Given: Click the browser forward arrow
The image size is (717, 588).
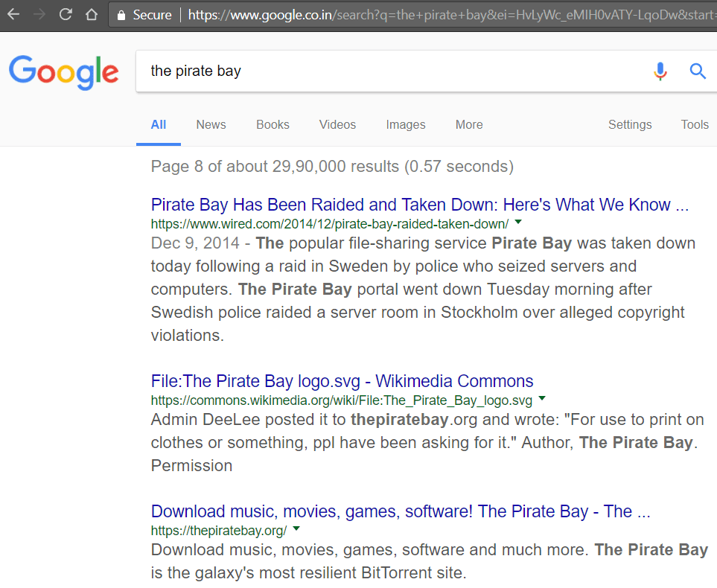Looking at the screenshot, I should [39, 15].
